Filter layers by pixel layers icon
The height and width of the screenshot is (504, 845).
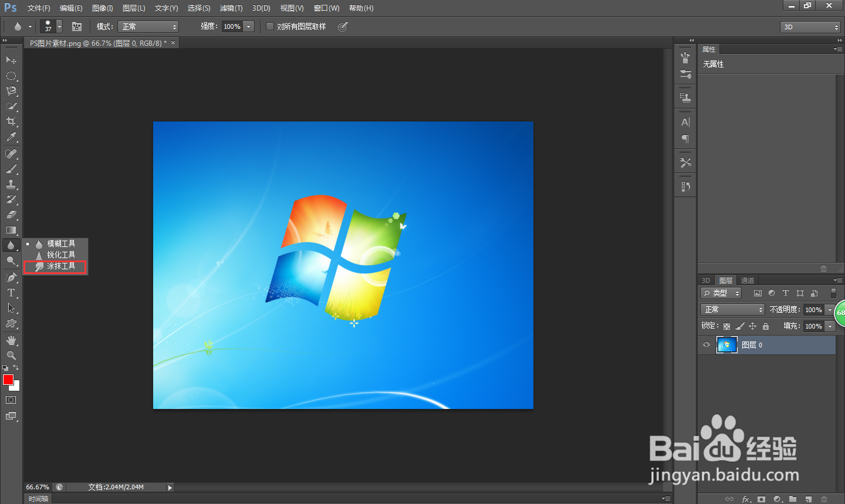758,293
